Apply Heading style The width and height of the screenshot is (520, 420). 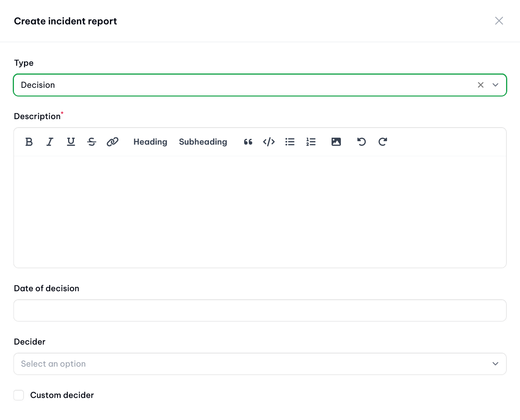150,142
